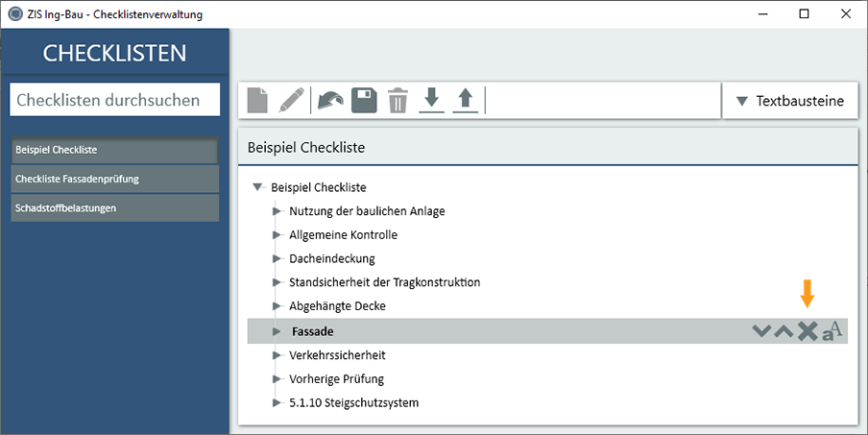Image resolution: width=868 pixels, height=435 pixels.
Task: Click the undo arrow icon
Action: [329, 101]
